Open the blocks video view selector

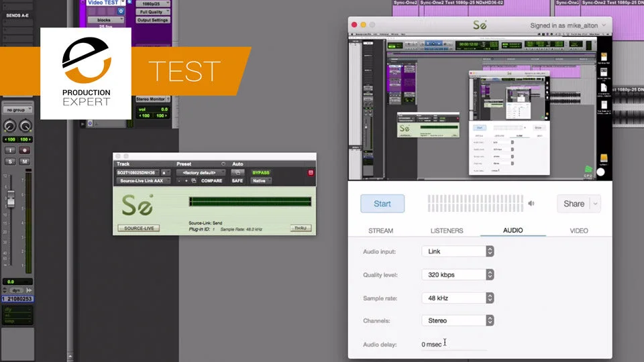pyautogui.click(x=105, y=19)
